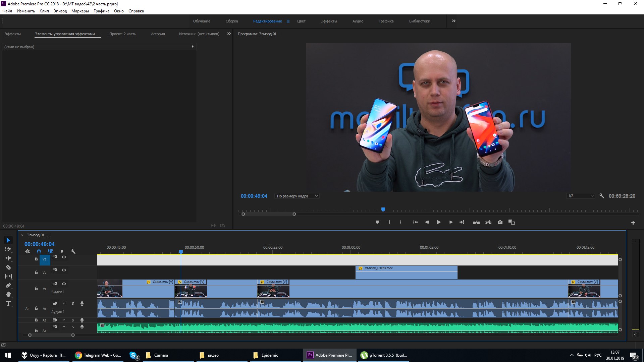Mute audio track A1

point(64,303)
